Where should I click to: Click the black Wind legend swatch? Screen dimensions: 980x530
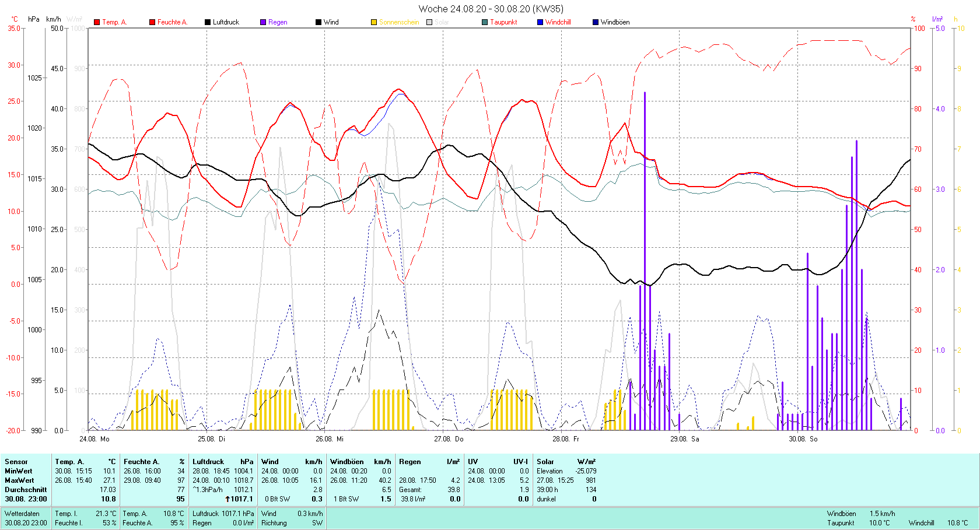coord(318,22)
